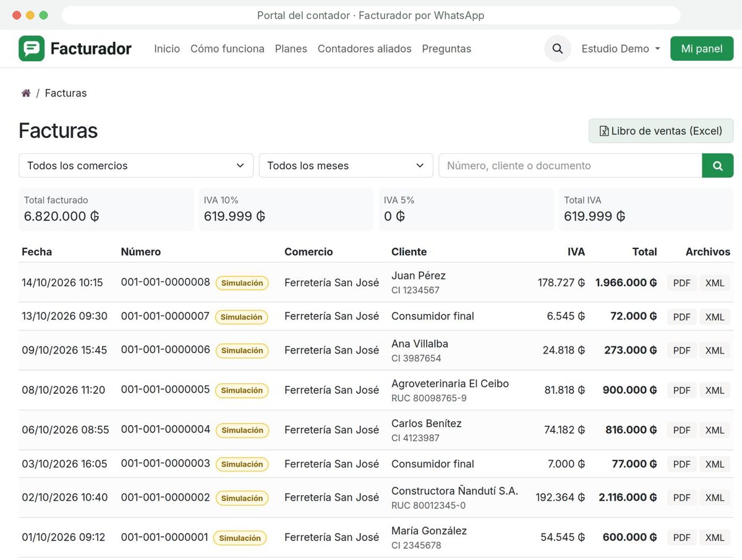
Task: Click the Facturas breadcrumb text
Action: (x=66, y=93)
